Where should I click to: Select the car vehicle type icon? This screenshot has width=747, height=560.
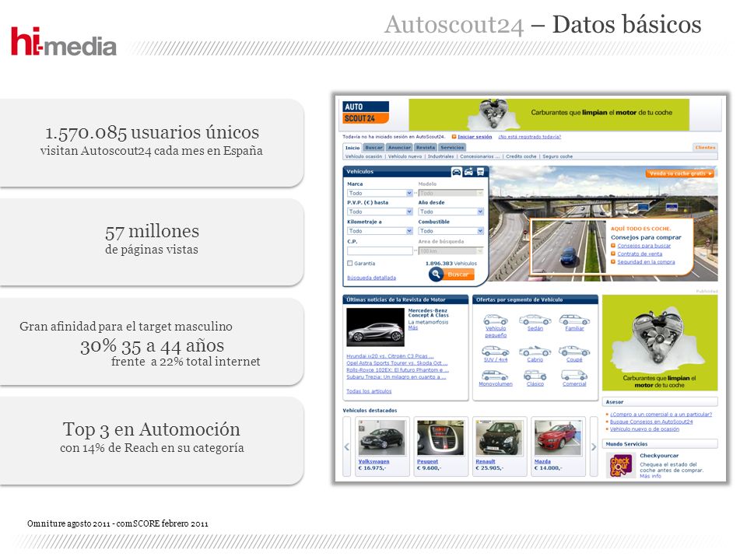[x=457, y=171]
